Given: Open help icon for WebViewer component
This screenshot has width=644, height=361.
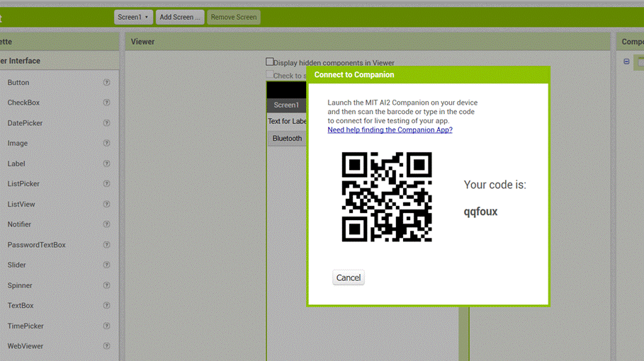Looking at the screenshot, I should pyautogui.click(x=106, y=346).
